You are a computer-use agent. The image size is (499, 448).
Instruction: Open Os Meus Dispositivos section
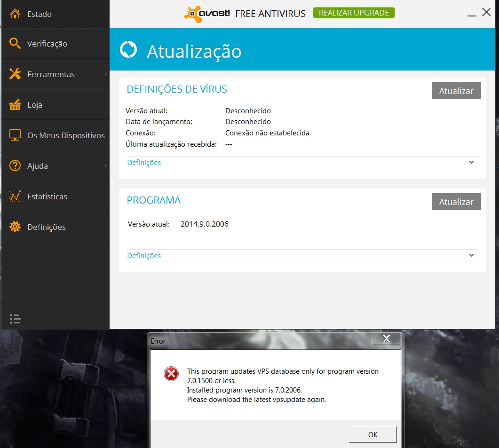55,135
